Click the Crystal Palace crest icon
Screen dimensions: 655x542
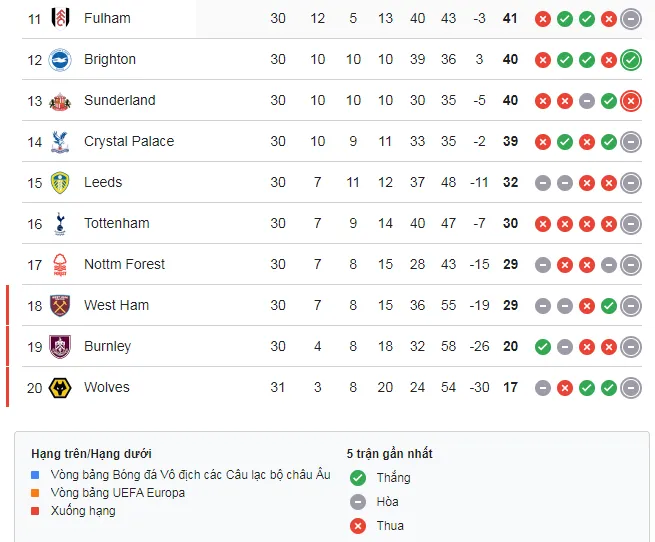point(60,141)
